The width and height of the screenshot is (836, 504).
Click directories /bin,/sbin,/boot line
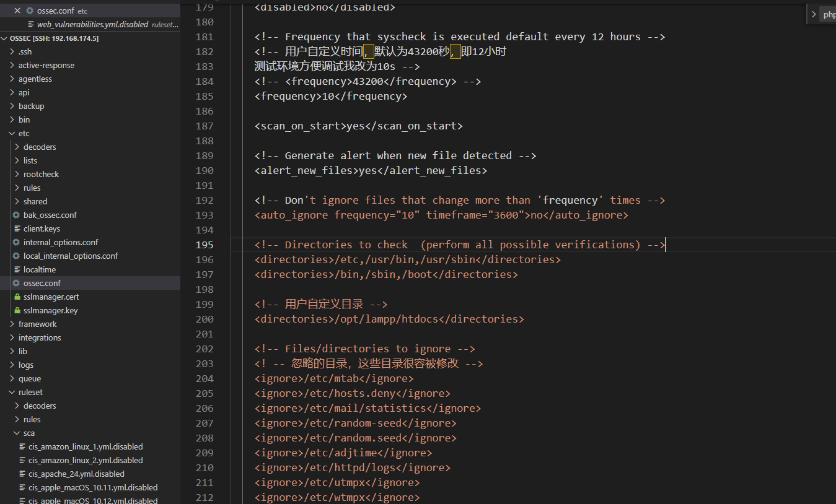point(386,274)
